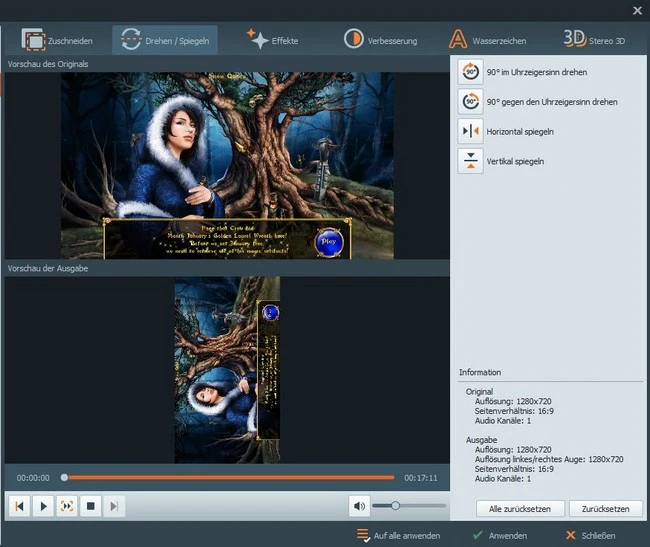Go to the Wasserzeichen tab

click(488, 40)
